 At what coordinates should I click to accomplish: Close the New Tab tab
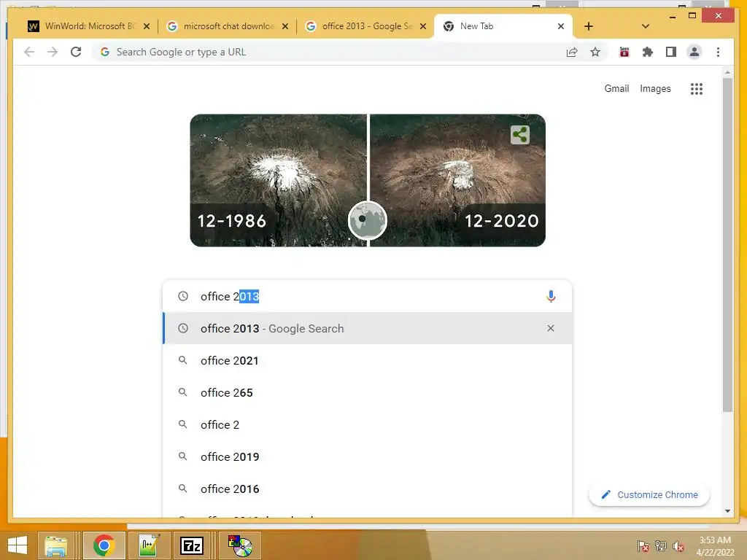pyautogui.click(x=561, y=26)
